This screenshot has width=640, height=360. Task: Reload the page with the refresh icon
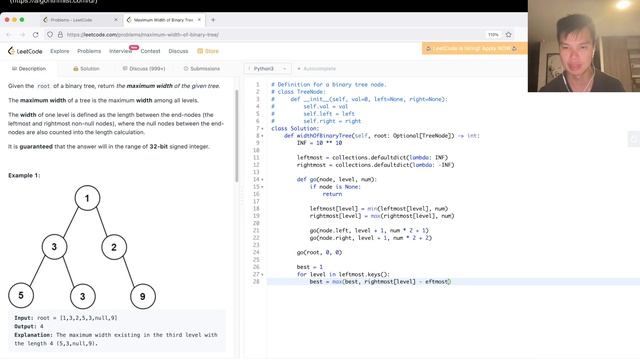(36, 35)
